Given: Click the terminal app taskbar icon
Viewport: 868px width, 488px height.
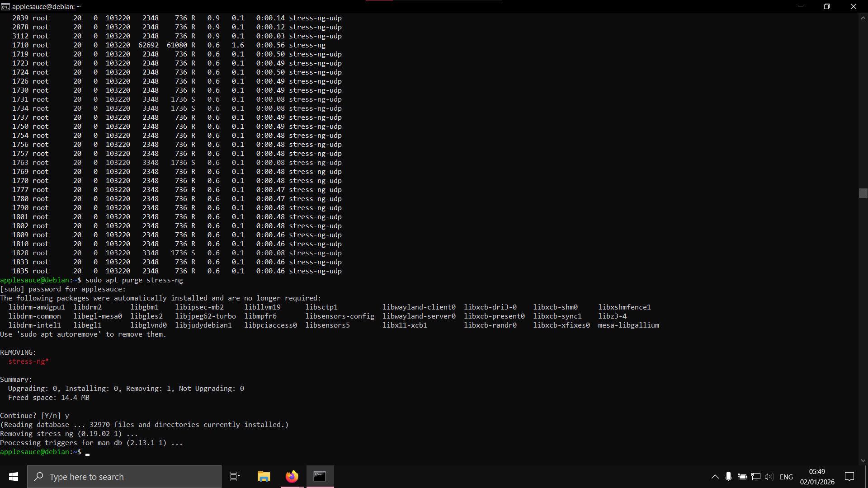Looking at the screenshot, I should (320, 477).
